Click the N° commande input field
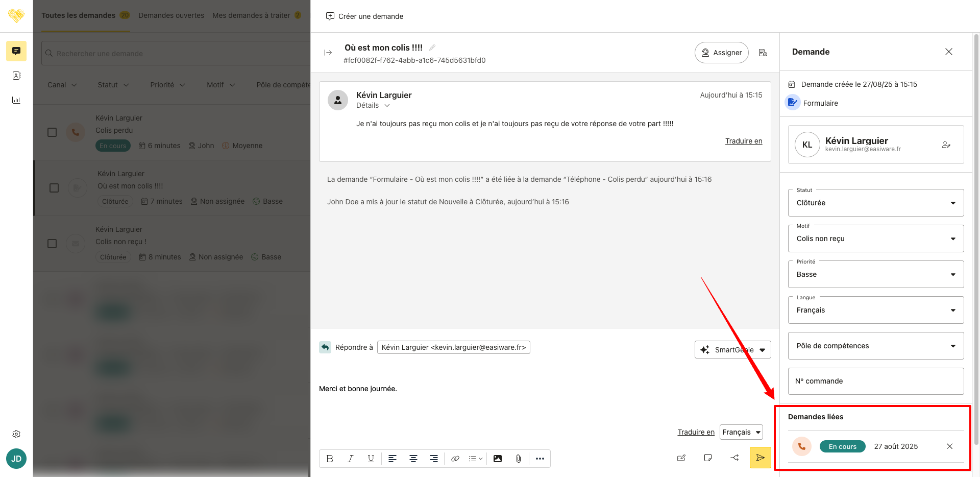Image resolution: width=980 pixels, height=477 pixels. pos(875,381)
